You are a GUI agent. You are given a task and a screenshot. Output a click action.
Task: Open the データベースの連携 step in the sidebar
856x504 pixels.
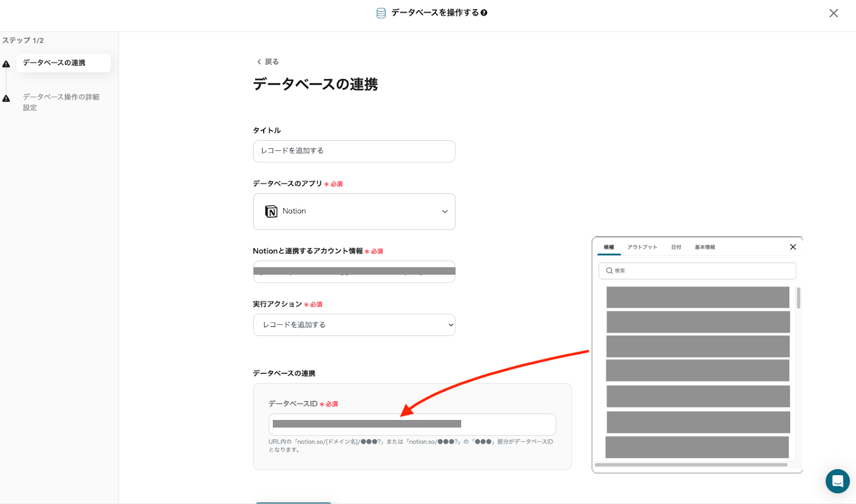click(63, 63)
